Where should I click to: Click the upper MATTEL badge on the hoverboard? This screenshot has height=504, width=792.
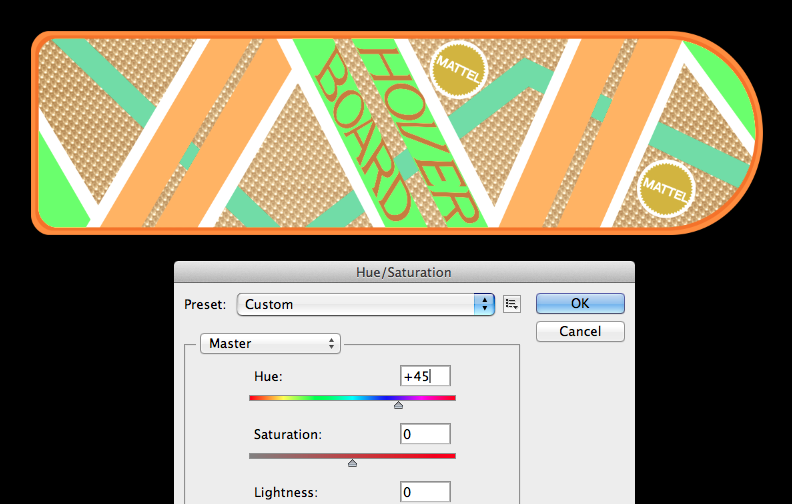459,69
